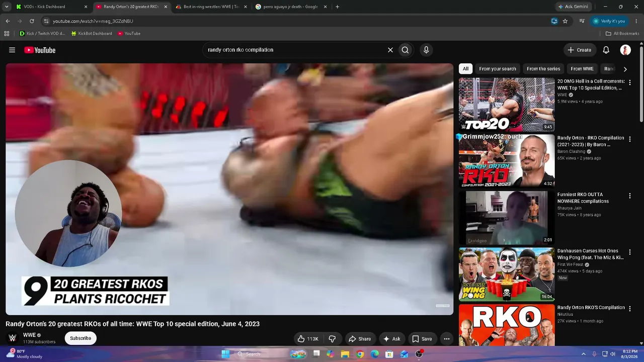Viewport: 644px width, 362px height.
Task: Launch File Explorer from the taskbar
Action: [x=345, y=354]
